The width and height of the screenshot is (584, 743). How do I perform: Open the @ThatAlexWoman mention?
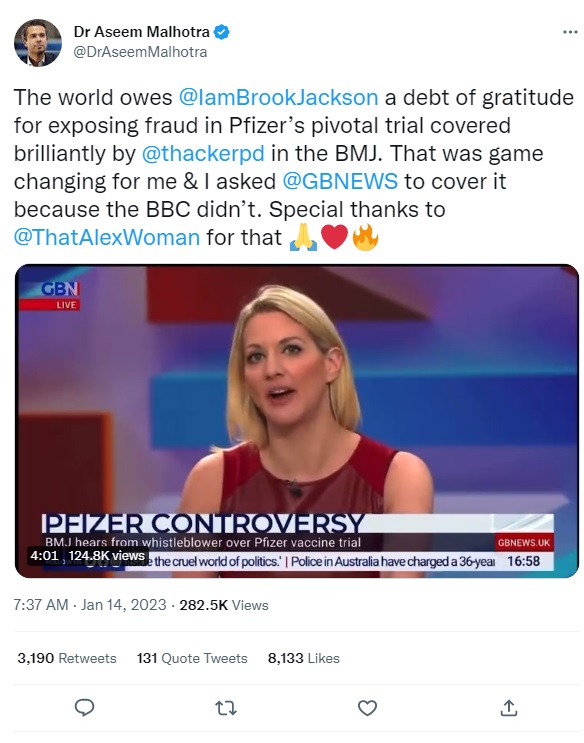click(107, 237)
